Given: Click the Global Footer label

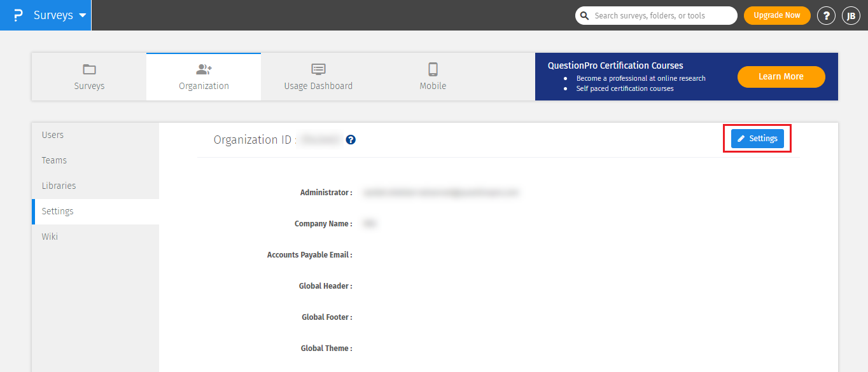Looking at the screenshot, I should 327,317.
